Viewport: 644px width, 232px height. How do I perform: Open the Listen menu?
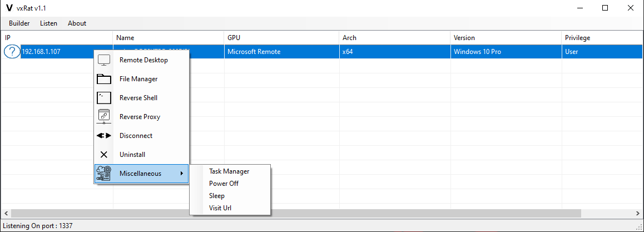click(48, 23)
